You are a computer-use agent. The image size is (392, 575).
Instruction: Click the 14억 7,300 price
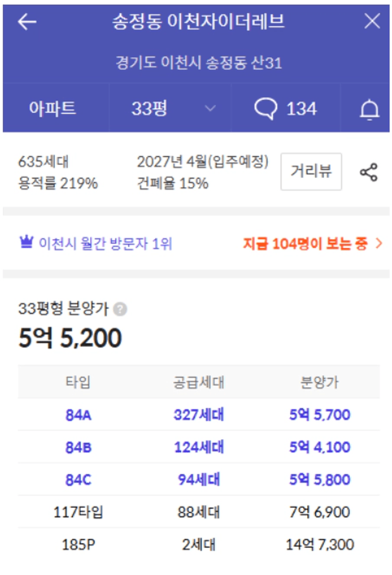[x=319, y=545]
